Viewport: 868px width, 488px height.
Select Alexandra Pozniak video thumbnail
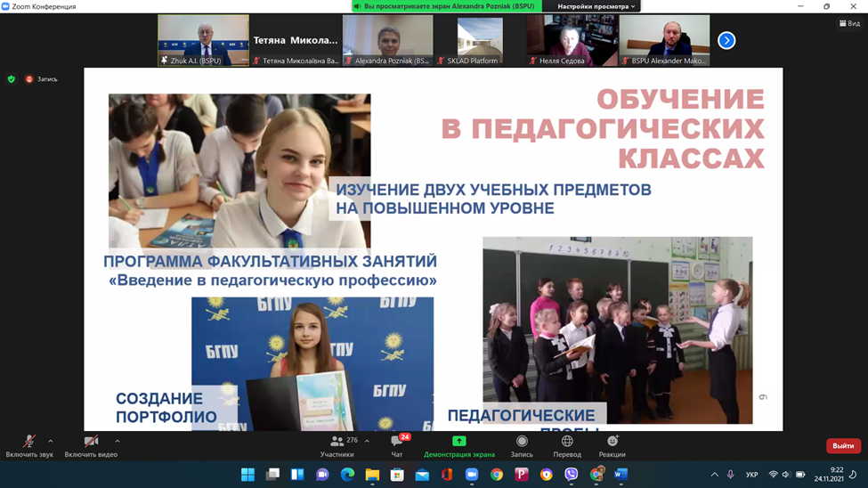coord(387,40)
